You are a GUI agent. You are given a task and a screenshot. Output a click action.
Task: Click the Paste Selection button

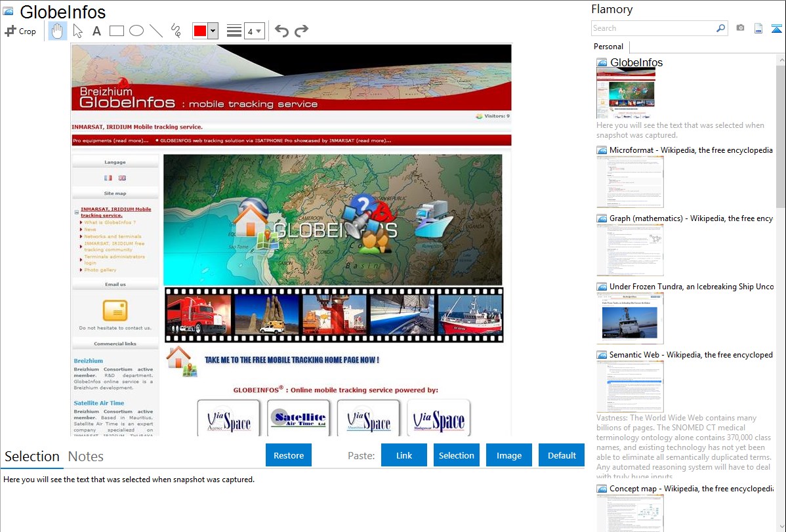456,455
